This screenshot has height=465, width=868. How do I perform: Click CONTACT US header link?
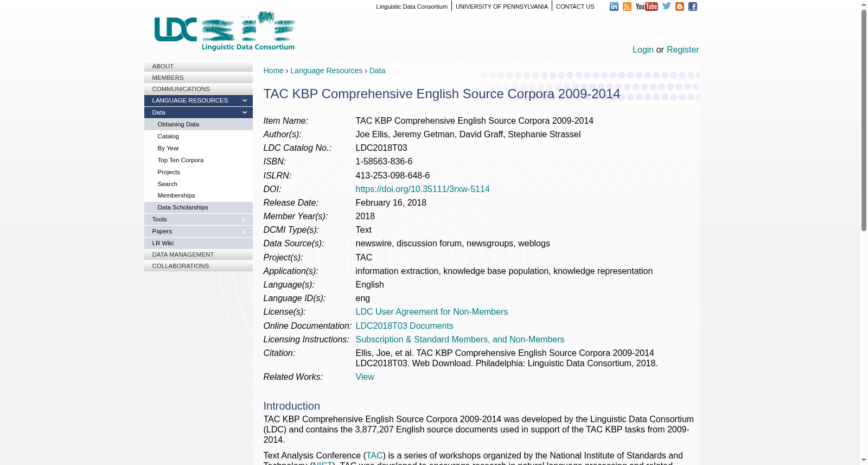point(575,7)
